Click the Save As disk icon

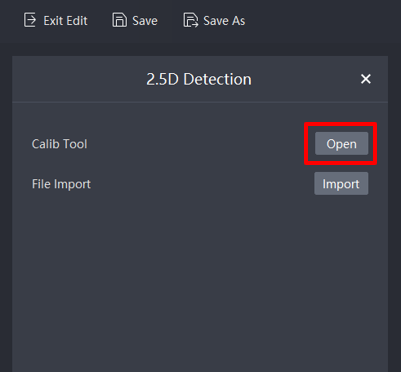[x=191, y=20]
